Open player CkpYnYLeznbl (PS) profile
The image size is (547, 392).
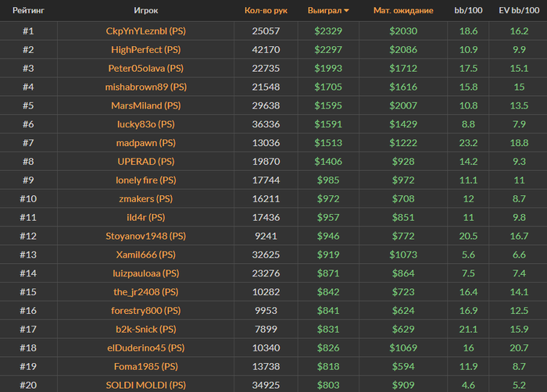(x=146, y=31)
